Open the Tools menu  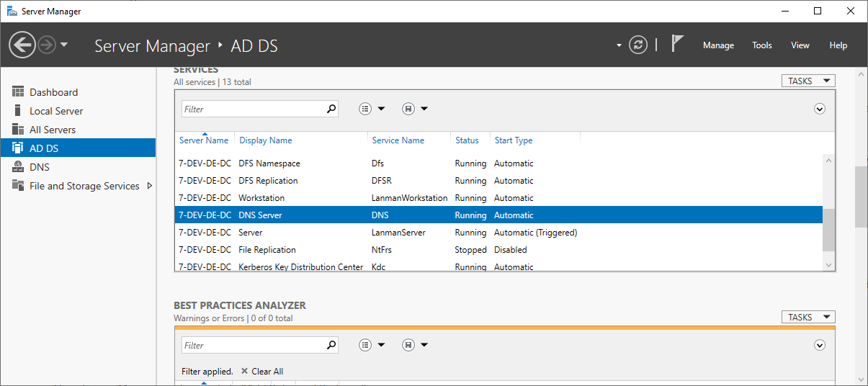coord(762,45)
